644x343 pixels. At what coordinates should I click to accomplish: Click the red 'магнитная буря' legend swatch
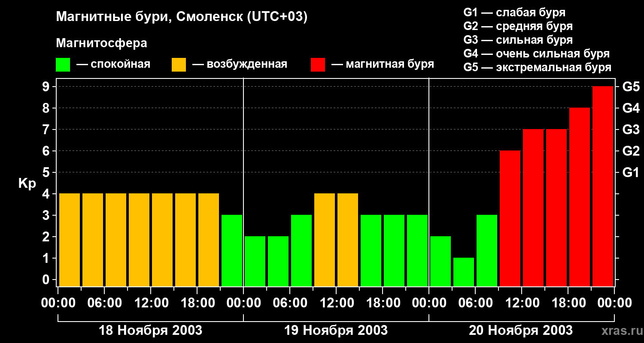click(x=318, y=65)
